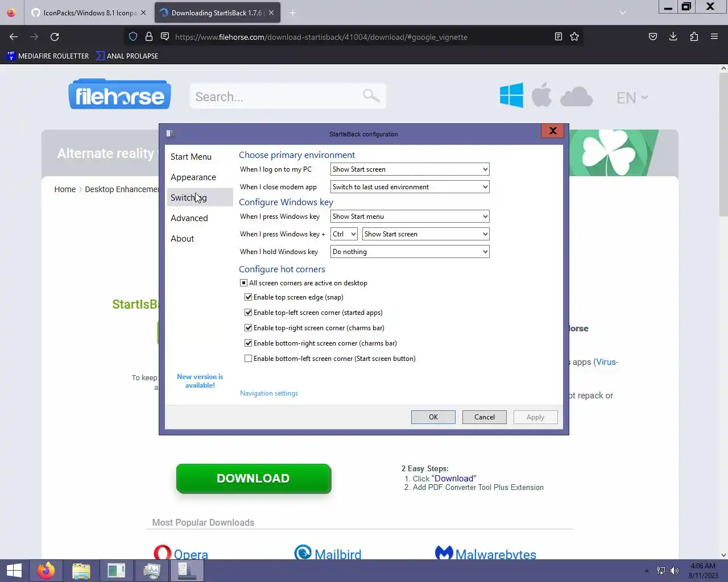
Task: Click Cancel in StartIsBack configuration
Action: pos(485,417)
